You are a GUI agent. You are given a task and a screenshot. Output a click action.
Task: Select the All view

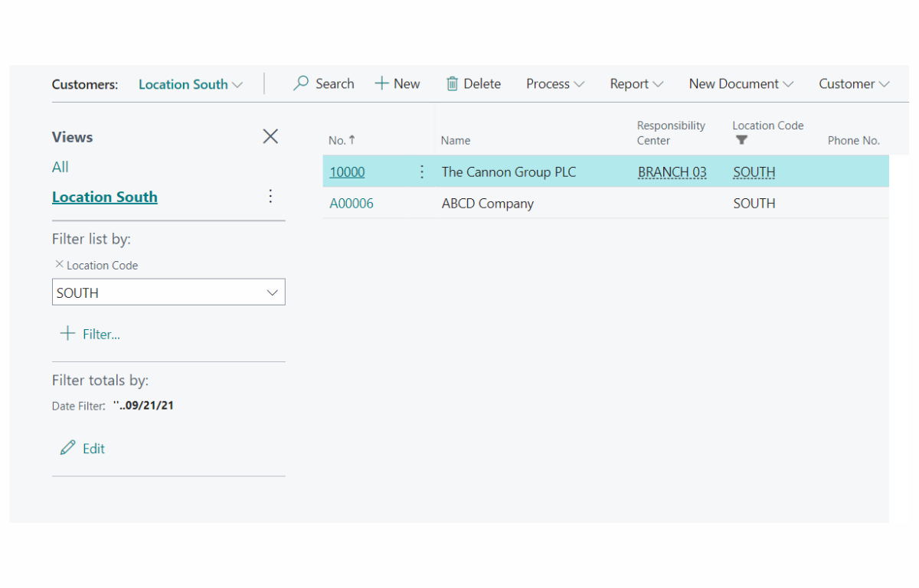tap(60, 166)
